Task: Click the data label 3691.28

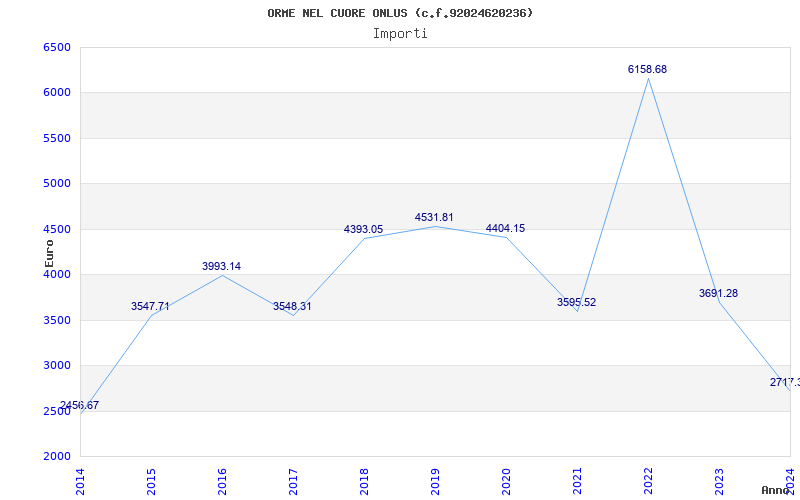Action: (x=718, y=293)
